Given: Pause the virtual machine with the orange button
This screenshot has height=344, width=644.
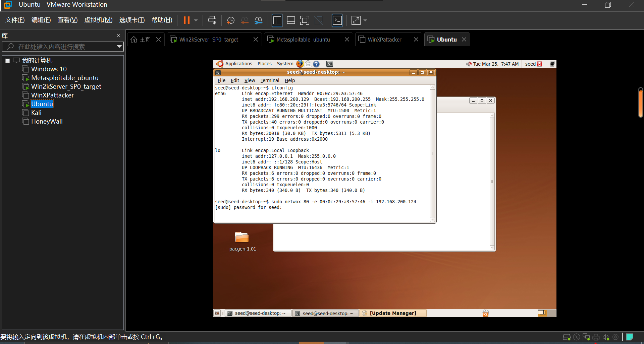Looking at the screenshot, I should coord(186,20).
